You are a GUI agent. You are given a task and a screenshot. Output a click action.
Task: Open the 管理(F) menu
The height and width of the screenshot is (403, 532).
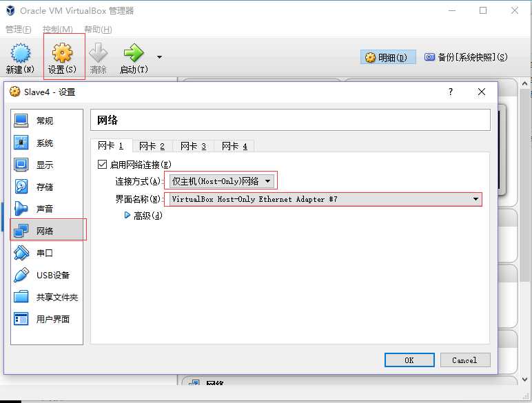tap(19, 30)
